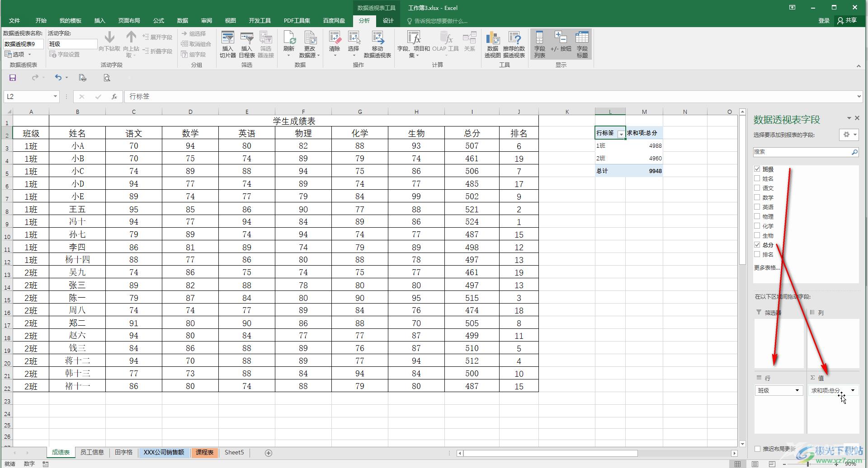Viewport: 868px width, 468px height.
Task: Click 字段设置 field settings button
Action: click(64, 54)
